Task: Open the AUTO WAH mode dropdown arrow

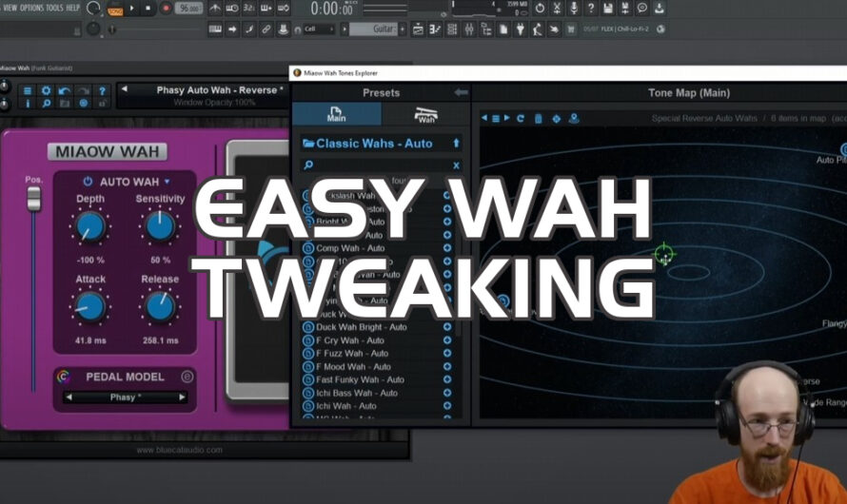Action: coord(167,182)
